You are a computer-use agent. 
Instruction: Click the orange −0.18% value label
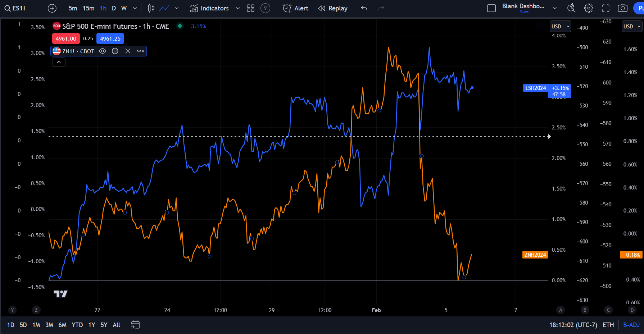pos(632,255)
